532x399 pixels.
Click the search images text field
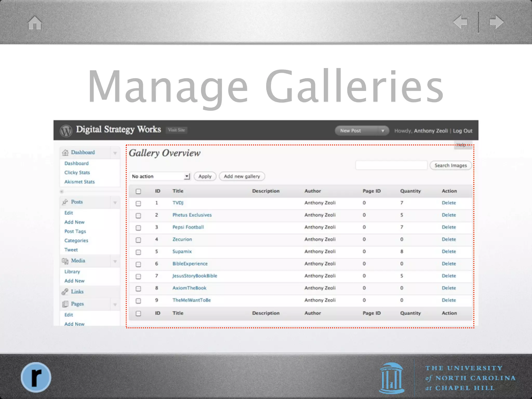tap(391, 165)
